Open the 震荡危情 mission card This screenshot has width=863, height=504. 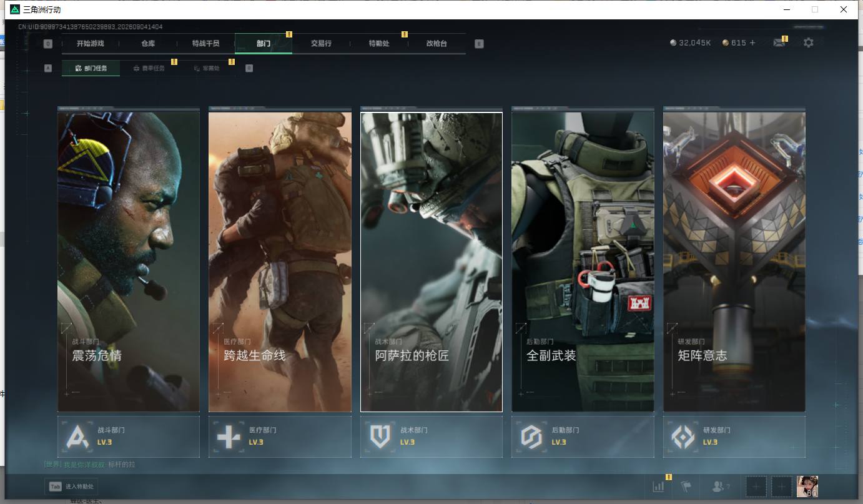[x=129, y=261]
